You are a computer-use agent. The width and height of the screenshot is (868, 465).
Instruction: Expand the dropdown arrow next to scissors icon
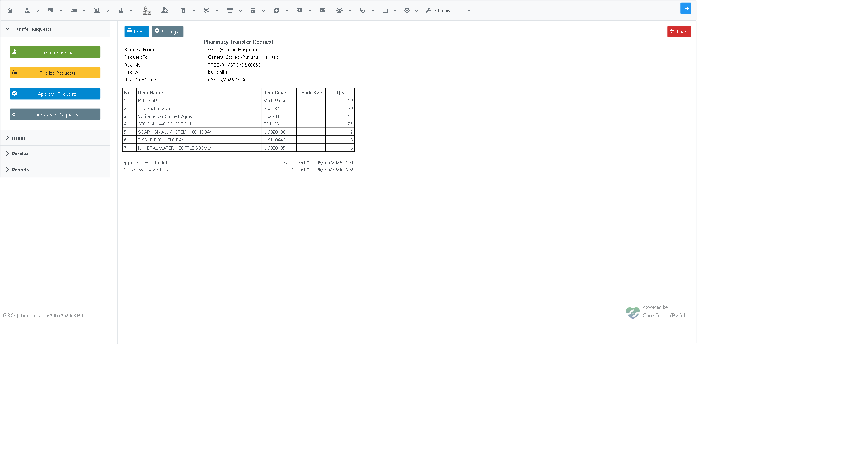coord(217,11)
